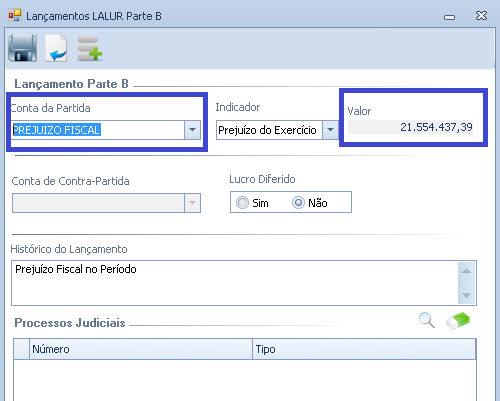Expand the Indicador dropdown arrow
Image resolution: width=500 pixels, height=401 pixels.
tap(330, 130)
